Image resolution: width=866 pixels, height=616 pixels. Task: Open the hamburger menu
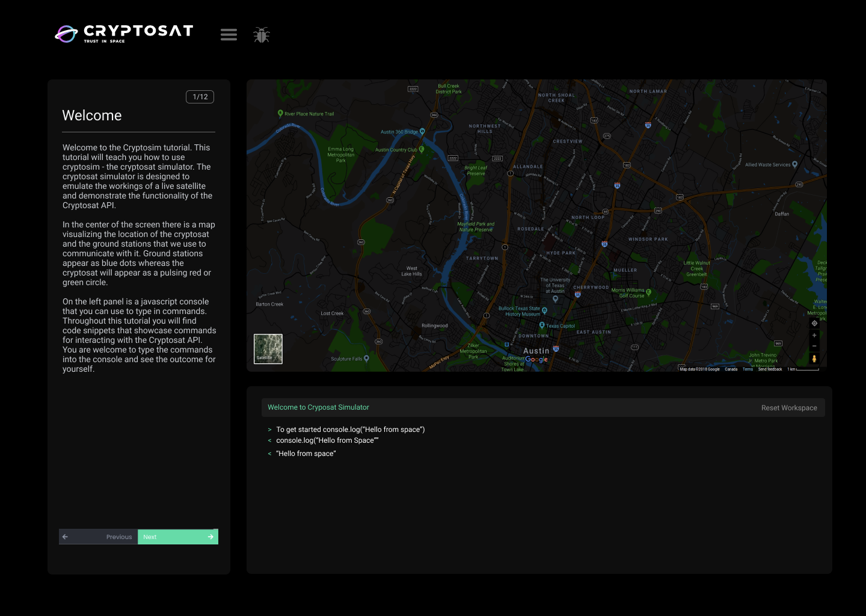tap(229, 35)
